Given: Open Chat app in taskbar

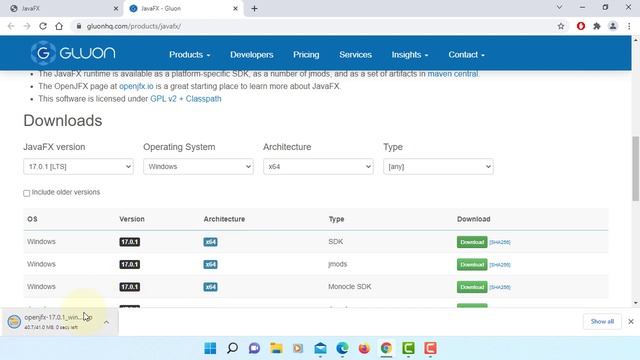Looking at the screenshot, I should tap(254, 348).
